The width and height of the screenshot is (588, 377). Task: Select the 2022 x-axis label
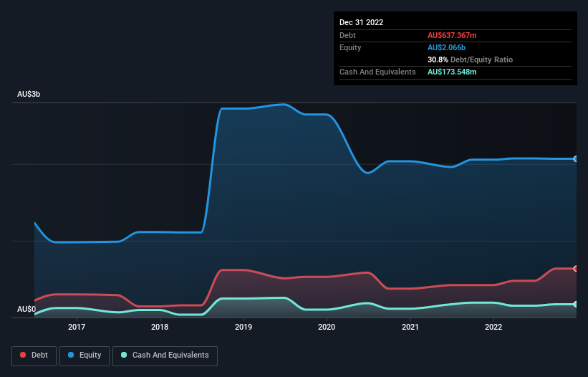(x=493, y=327)
